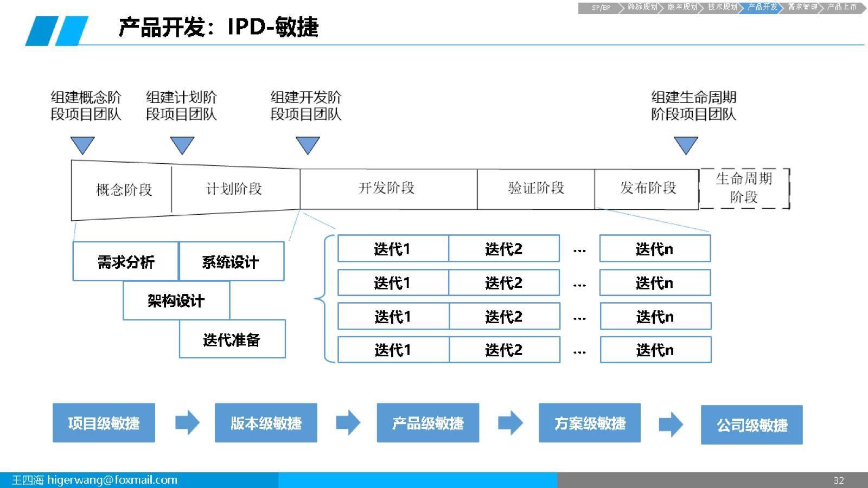Click the blue footer progress bar segment
Image resolution: width=868 pixels, height=488 pixels.
(x=418, y=479)
